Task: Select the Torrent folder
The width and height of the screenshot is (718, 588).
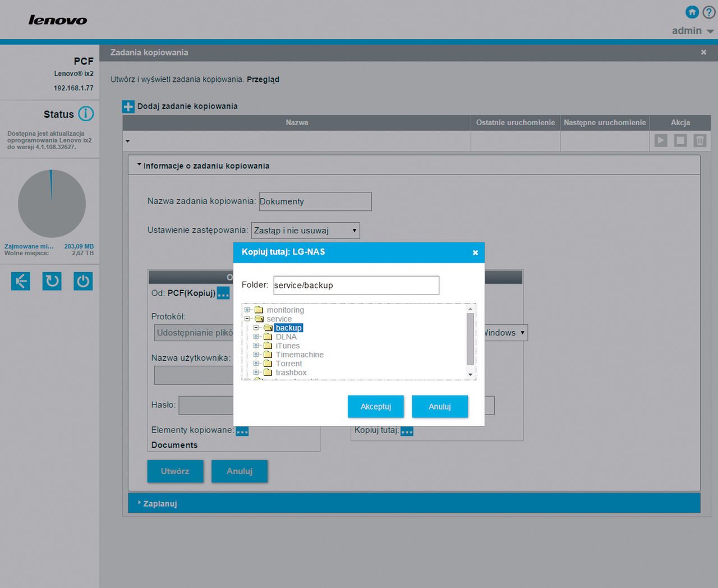Action: point(289,364)
